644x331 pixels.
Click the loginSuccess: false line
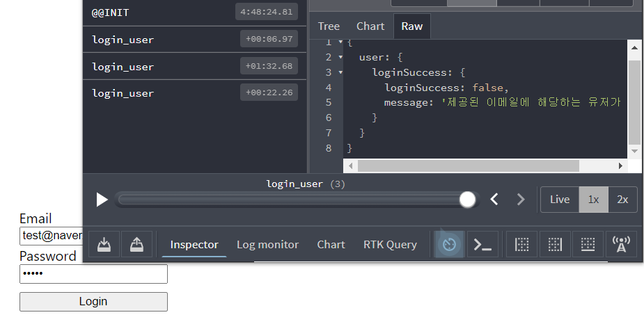446,88
